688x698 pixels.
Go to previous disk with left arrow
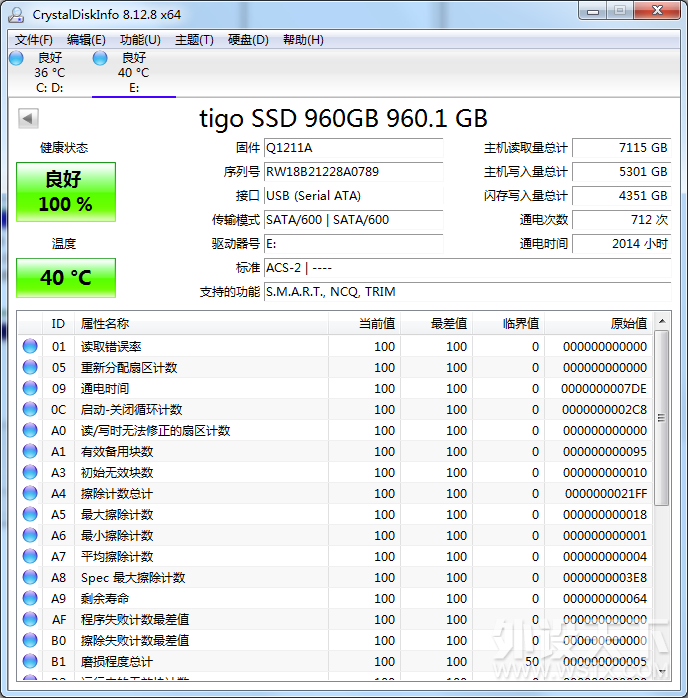[x=28, y=118]
